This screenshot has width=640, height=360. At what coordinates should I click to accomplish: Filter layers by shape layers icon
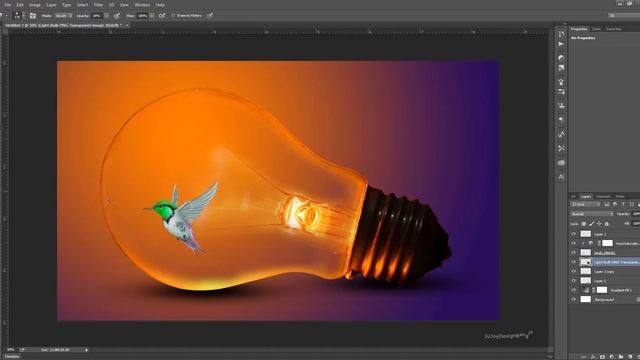point(631,204)
